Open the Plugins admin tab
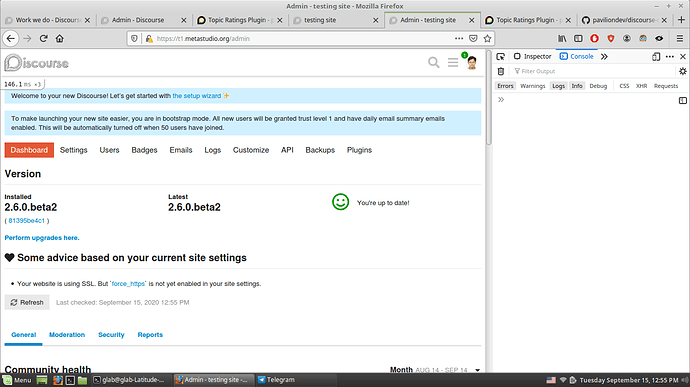This screenshot has height=387, width=690. click(x=359, y=150)
